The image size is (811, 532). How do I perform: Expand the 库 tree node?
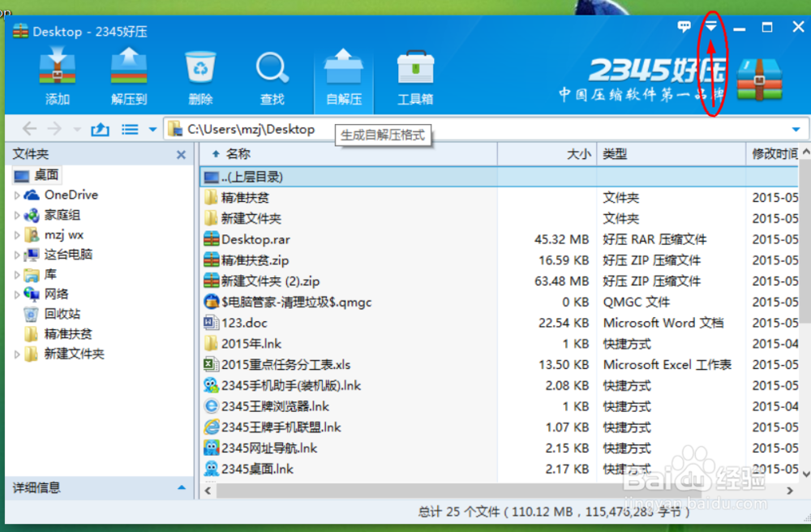16,275
